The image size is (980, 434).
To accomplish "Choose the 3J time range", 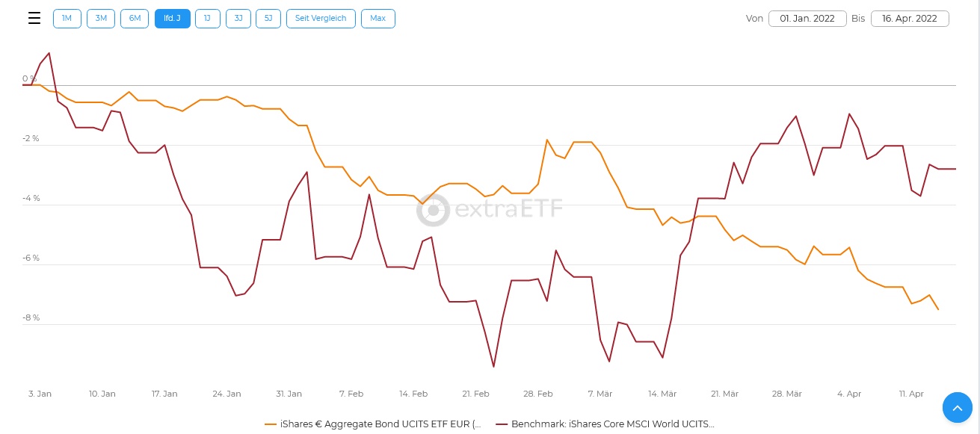I will coord(238,19).
